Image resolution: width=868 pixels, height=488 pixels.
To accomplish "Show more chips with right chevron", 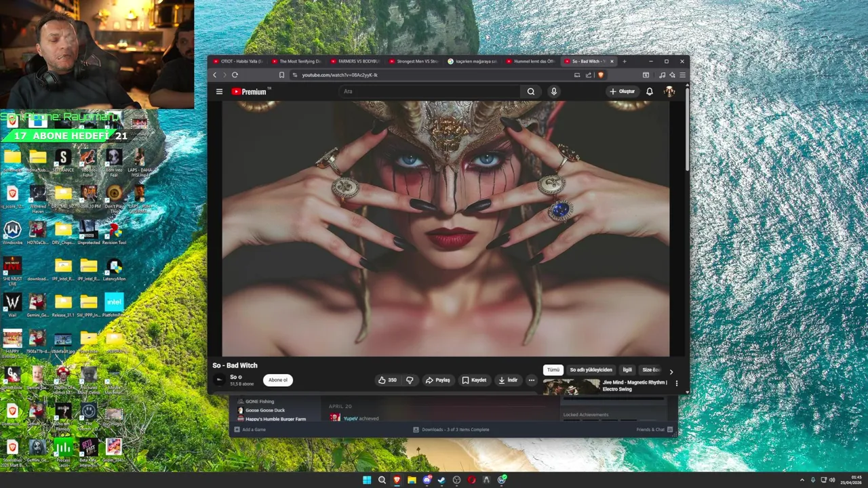I will [x=671, y=371].
